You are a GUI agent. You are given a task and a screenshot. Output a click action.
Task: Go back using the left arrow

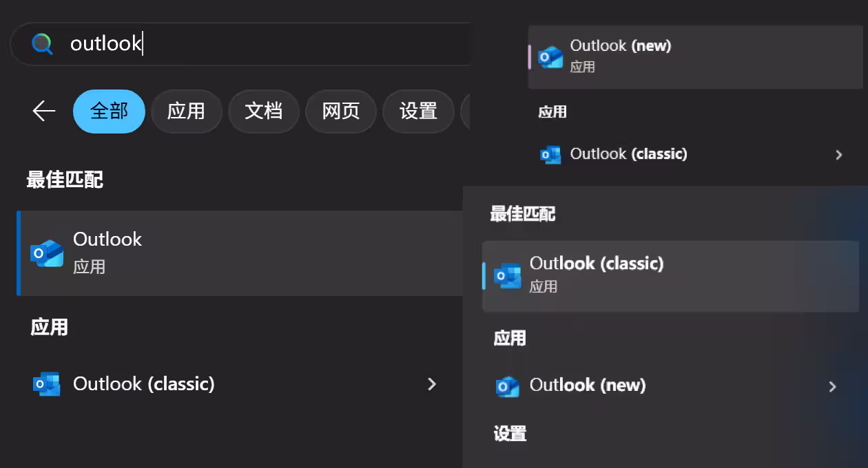pos(43,111)
